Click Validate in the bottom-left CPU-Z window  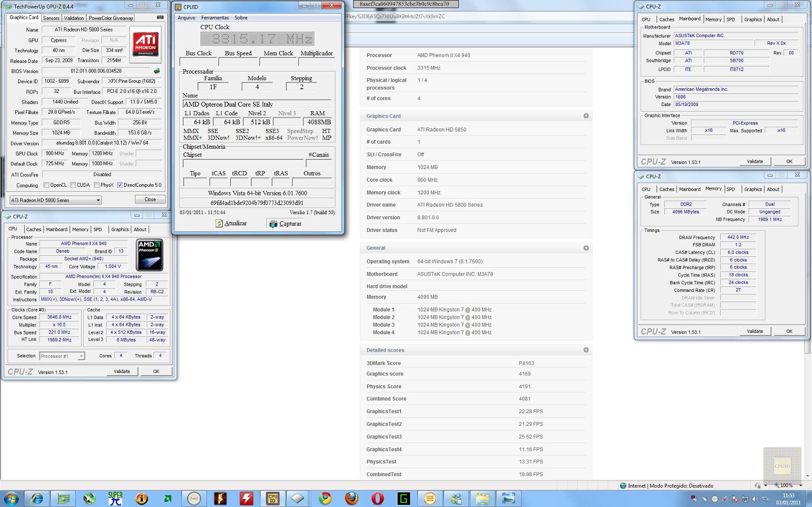coord(122,371)
